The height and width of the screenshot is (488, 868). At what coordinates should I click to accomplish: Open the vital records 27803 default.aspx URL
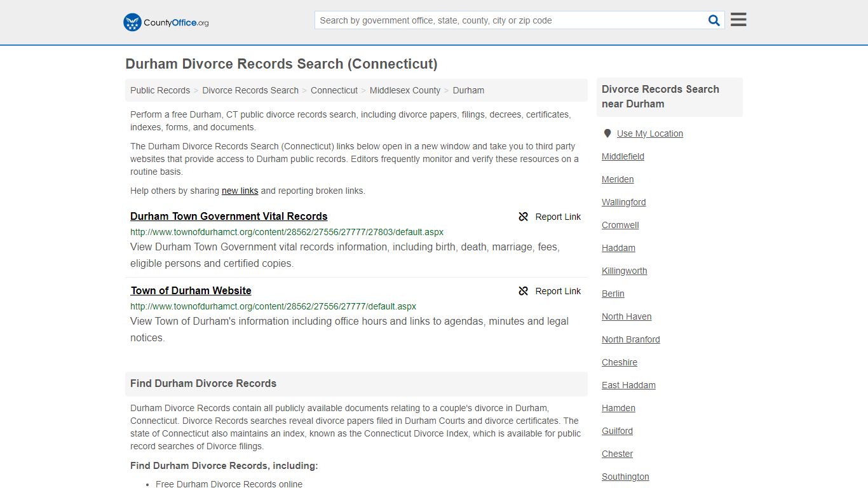click(x=287, y=232)
